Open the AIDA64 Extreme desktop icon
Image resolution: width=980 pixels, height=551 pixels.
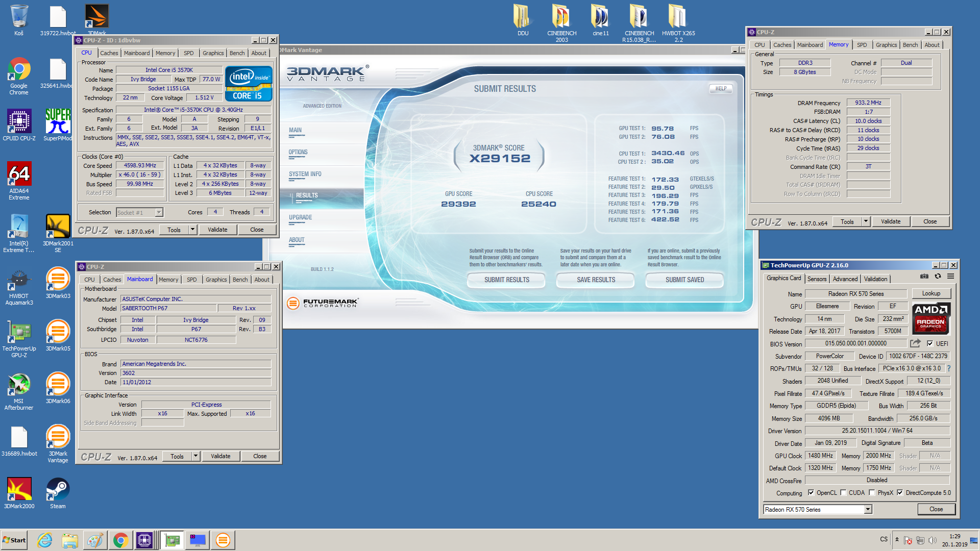19,181
